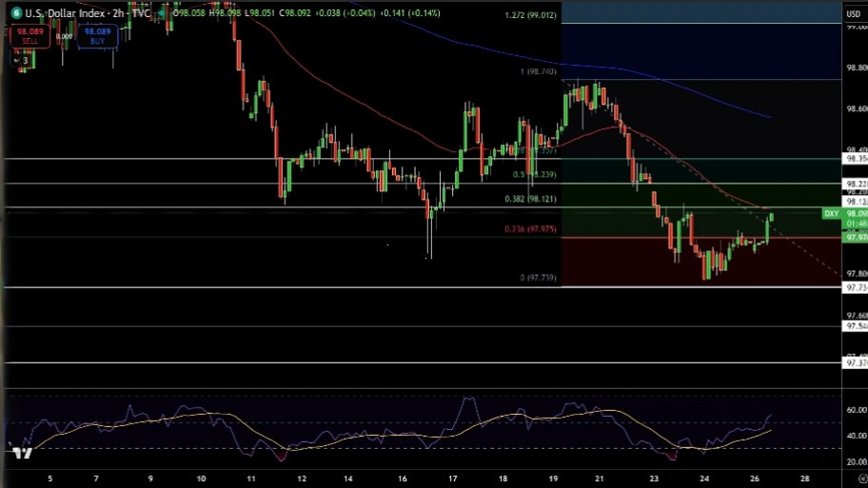Viewport: 868px width, 488px height.
Task: Click the 98.35 horizontal line price label
Action: [x=855, y=159]
